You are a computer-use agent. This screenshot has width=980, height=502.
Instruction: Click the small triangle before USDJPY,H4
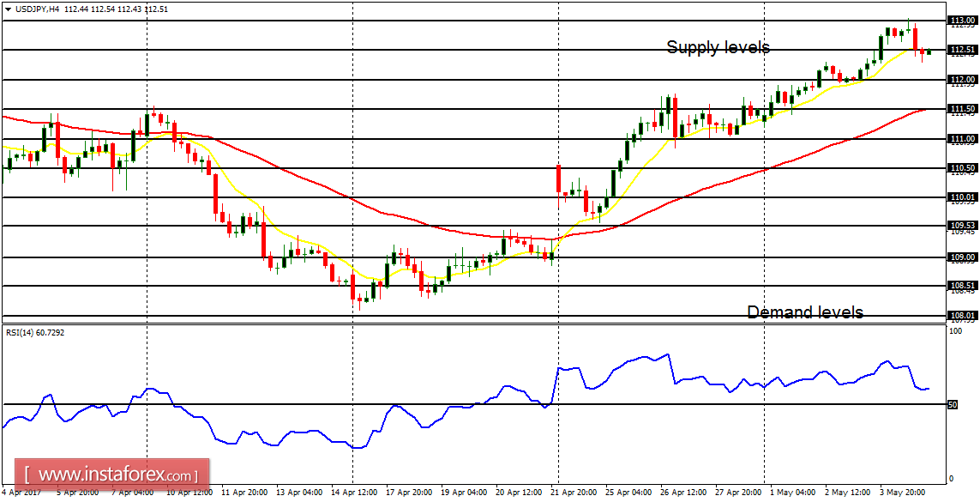click(x=6, y=9)
